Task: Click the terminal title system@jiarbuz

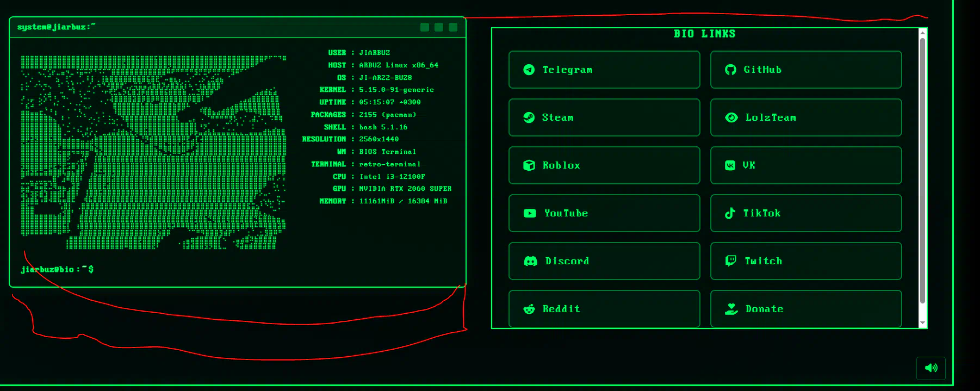Action: (x=56, y=27)
